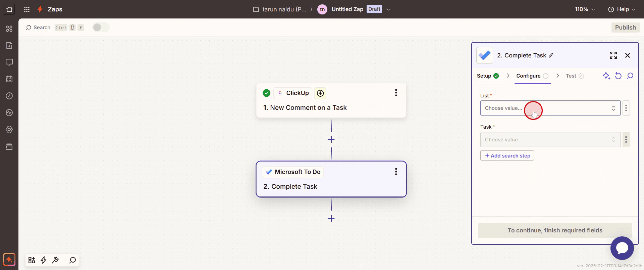This screenshot has width=644, height=270.
Task: Click the bottom toolbar lightning icon
Action: (x=44, y=260)
